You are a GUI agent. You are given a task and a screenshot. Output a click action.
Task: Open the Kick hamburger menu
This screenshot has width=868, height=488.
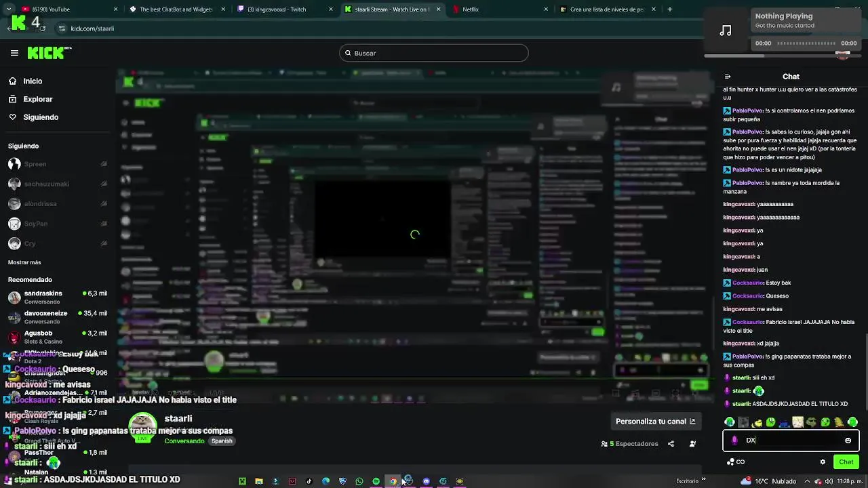pyautogui.click(x=14, y=53)
